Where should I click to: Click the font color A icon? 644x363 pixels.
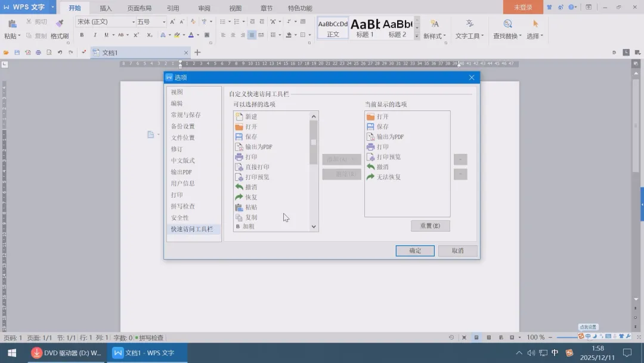point(191,35)
